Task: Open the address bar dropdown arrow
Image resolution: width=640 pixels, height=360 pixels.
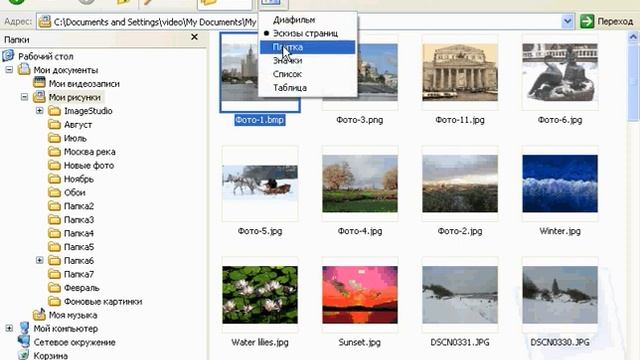Action: pyautogui.click(x=567, y=21)
